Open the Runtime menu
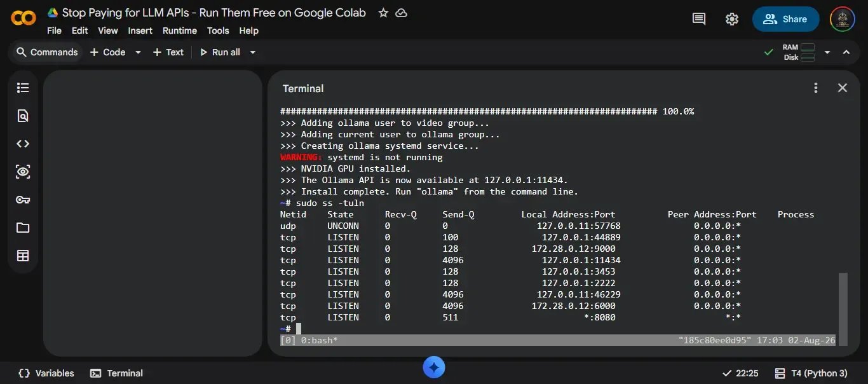 click(180, 31)
